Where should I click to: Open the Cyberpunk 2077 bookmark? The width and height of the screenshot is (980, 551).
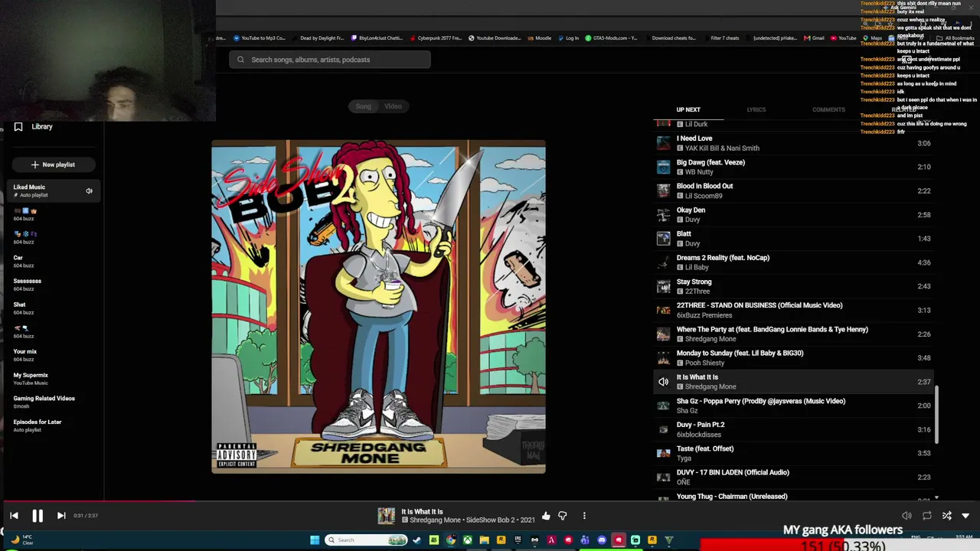point(436,38)
